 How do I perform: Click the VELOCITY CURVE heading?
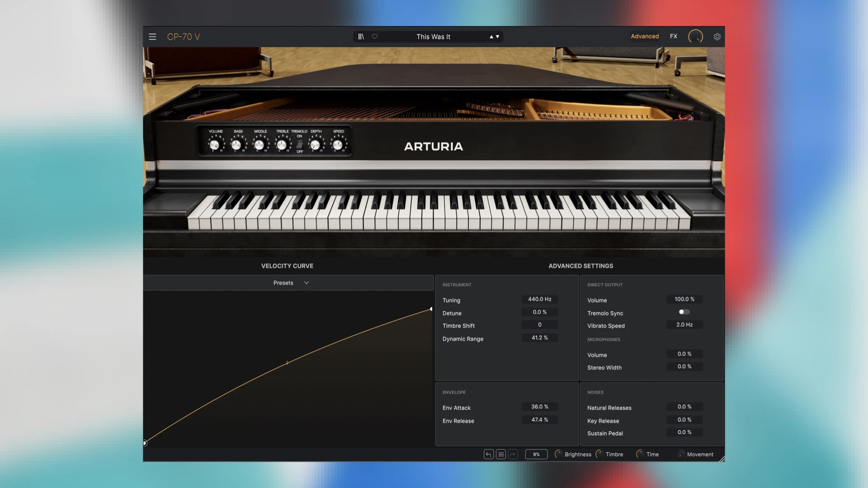tap(287, 266)
